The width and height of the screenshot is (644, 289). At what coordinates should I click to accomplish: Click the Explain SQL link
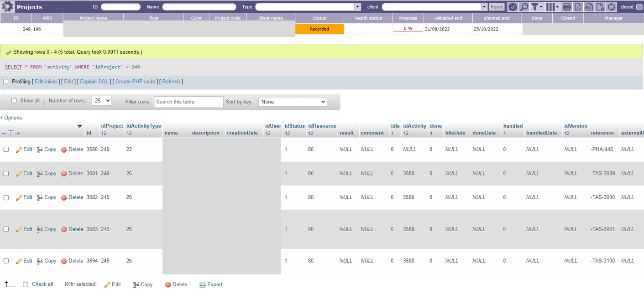coord(94,82)
